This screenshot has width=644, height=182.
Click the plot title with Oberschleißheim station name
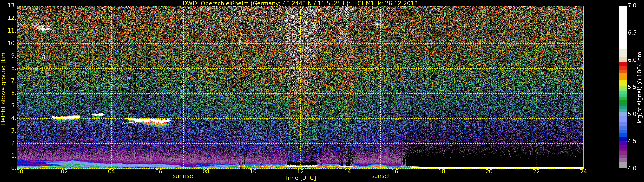click(300, 3)
